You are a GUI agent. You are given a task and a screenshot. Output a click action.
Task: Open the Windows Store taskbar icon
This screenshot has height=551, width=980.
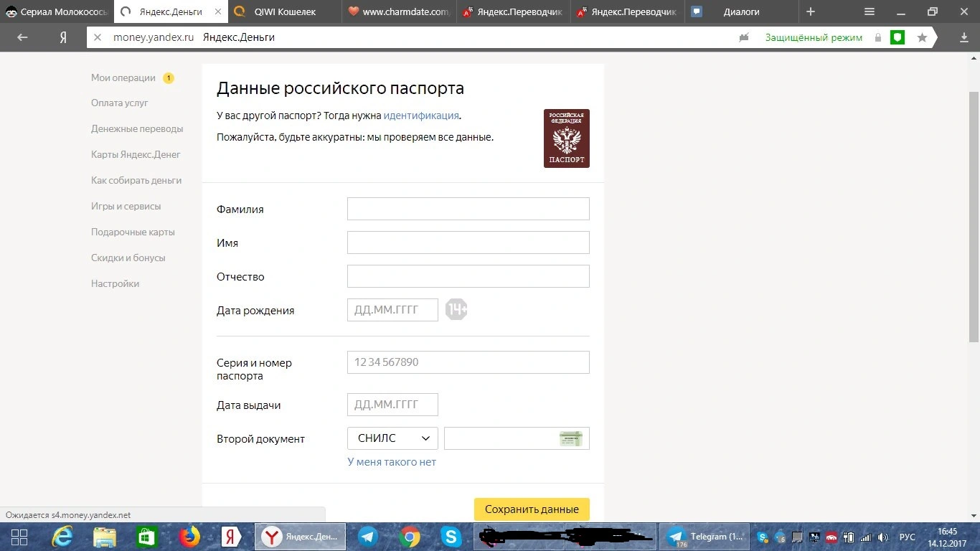[x=146, y=537]
